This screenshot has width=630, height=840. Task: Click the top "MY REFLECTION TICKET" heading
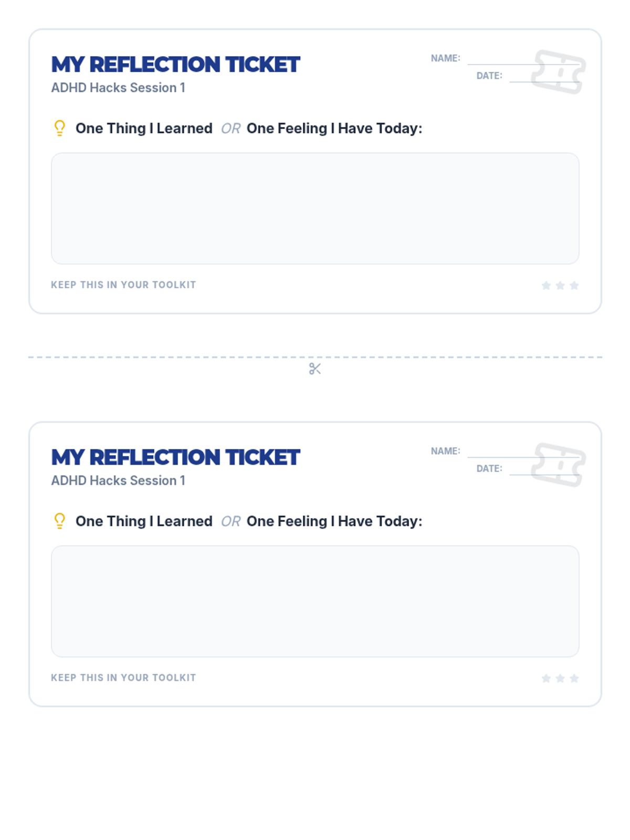(x=175, y=65)
